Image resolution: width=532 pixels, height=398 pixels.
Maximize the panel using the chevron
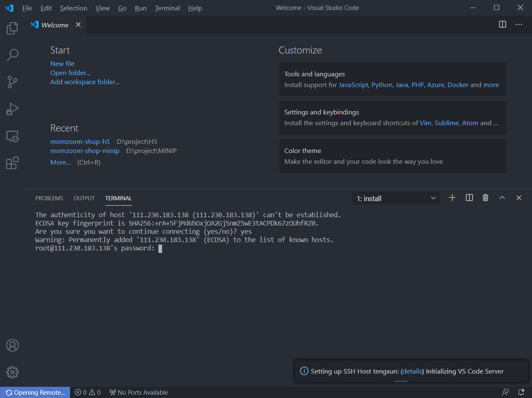click(x=502, y=198)
